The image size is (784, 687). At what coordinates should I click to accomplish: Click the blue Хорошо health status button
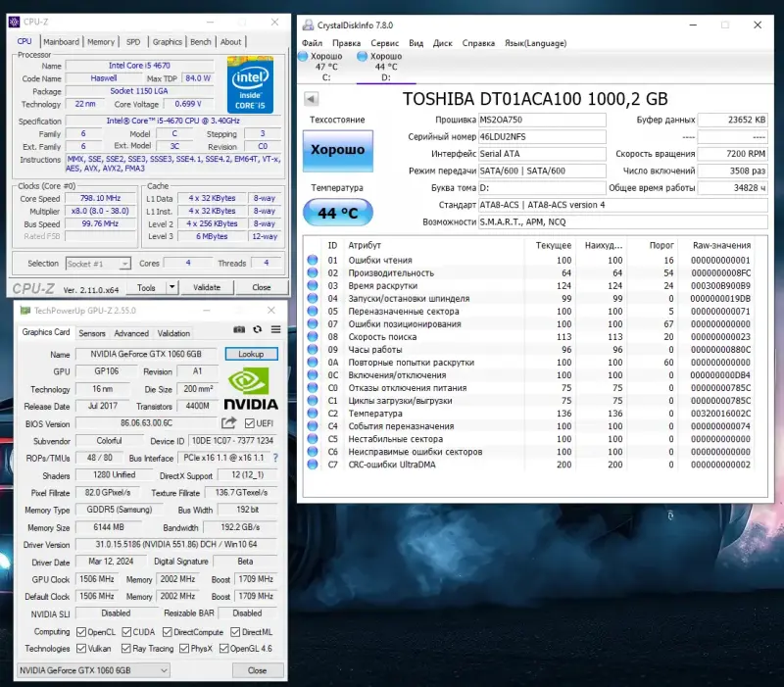[x=338, y=151]
